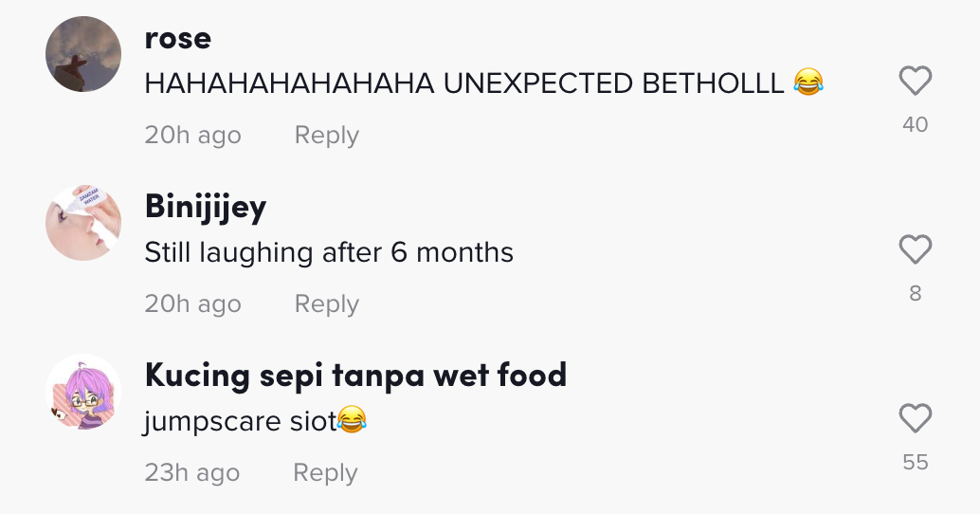Click the 40 likes count

click(x=915, y=124)
